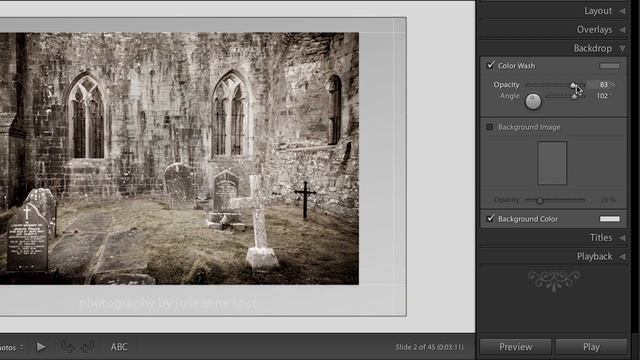This screenshot has width=640, height=360.
Task: Open the photos selection dropdown in toolbar
Action: tap(12, 348)
